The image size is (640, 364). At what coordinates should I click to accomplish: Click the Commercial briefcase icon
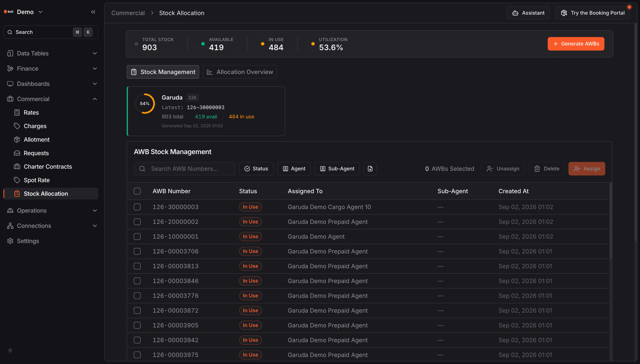[10, 99]
